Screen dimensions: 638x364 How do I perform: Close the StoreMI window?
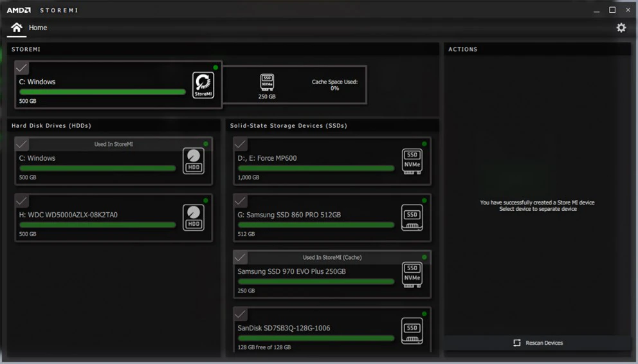pyautogui.click(x=628, y=10)
